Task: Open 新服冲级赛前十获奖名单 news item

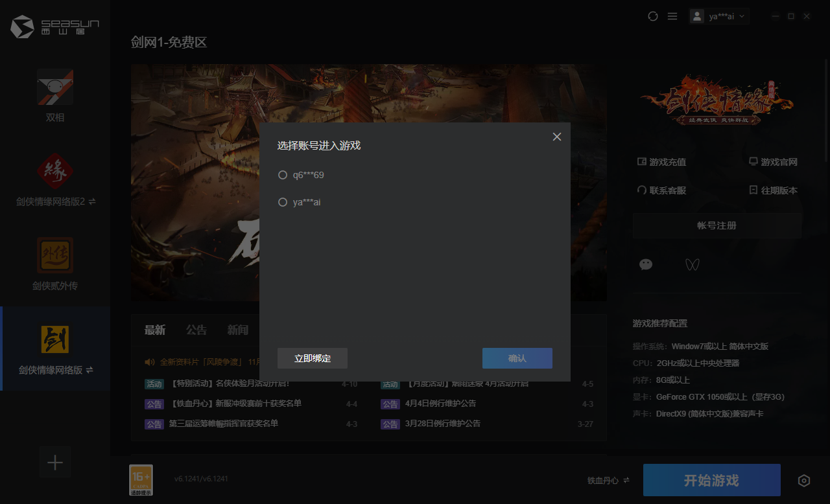Action: [x=235, y=404]
